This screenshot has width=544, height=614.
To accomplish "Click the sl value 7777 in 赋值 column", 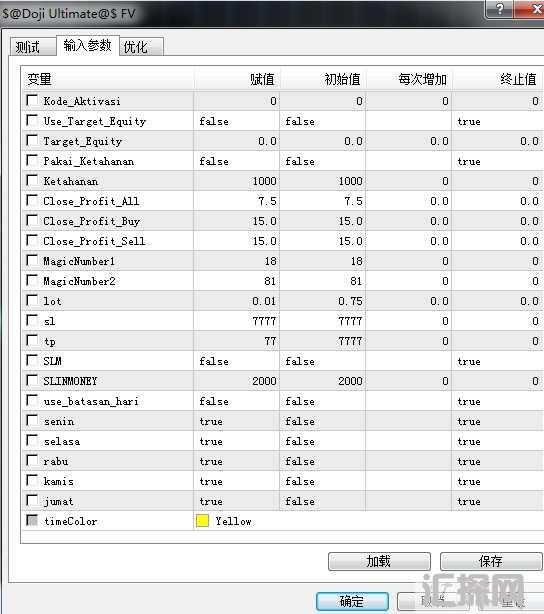I will point(264,321).
